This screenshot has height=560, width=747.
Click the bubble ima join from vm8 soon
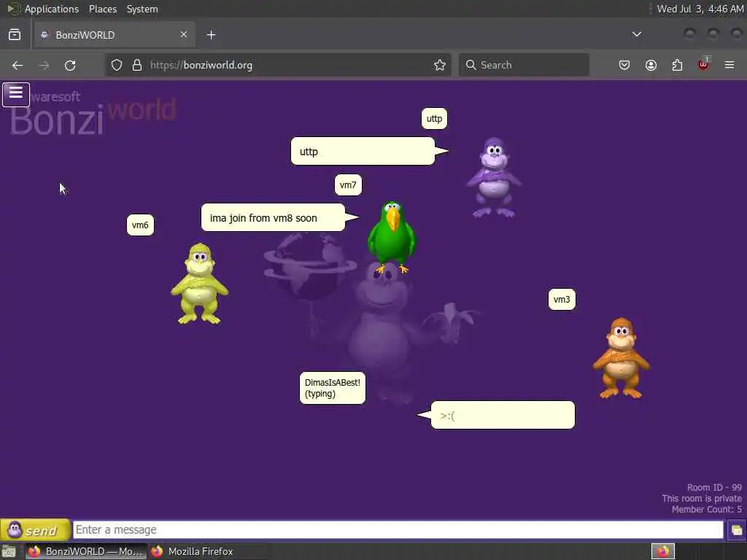click(x=273, y=217)
